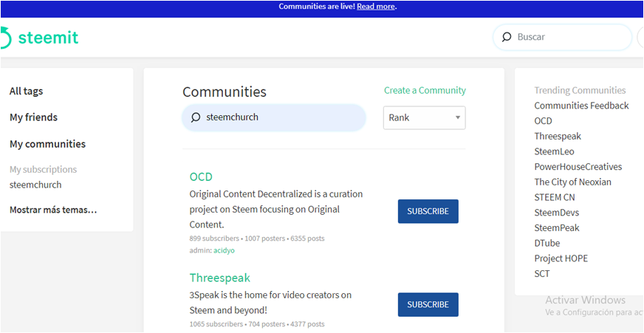Click the Steemit logo icon
The image size is (644, 333).
point(6,38)
